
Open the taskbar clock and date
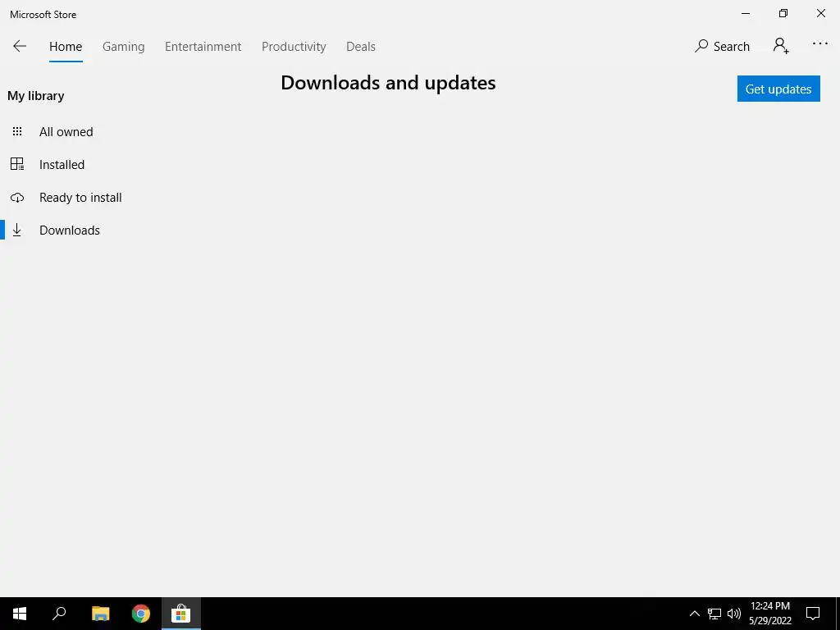pos(769,614)
